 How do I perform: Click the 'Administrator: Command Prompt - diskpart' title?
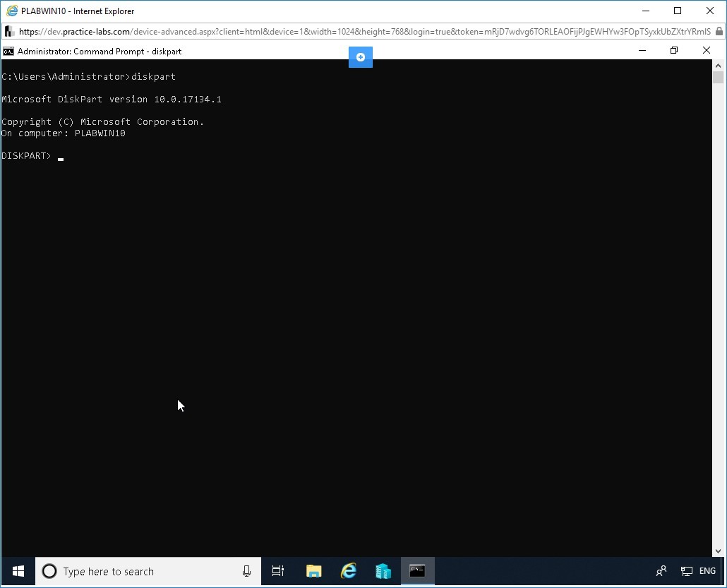coord(100,52)
